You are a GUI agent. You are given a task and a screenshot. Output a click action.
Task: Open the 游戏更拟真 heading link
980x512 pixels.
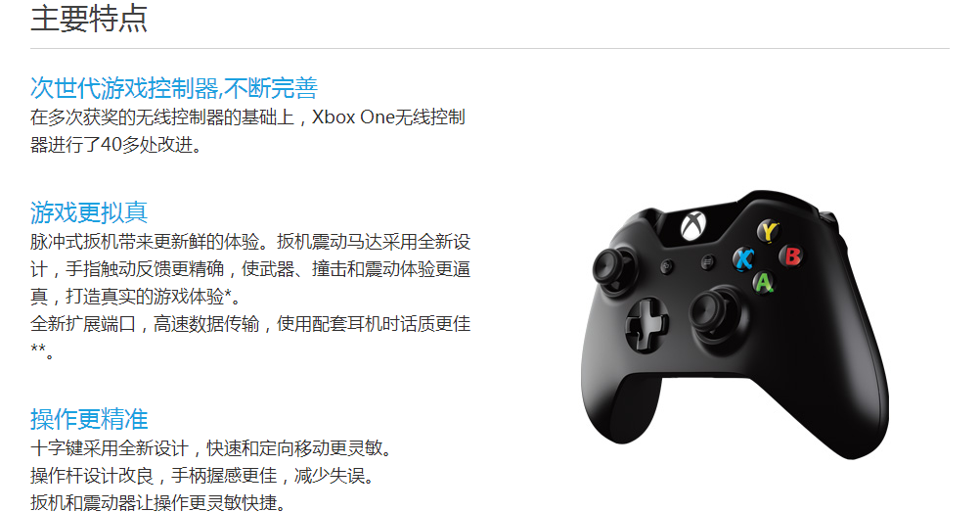(89, 212)
